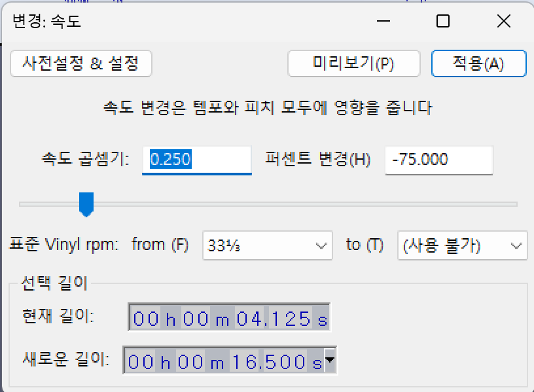The height and width of the screenshot is (392, 534).
Task: Open the 사전설정 & 설정 presets button
Action: coord(80,63)
